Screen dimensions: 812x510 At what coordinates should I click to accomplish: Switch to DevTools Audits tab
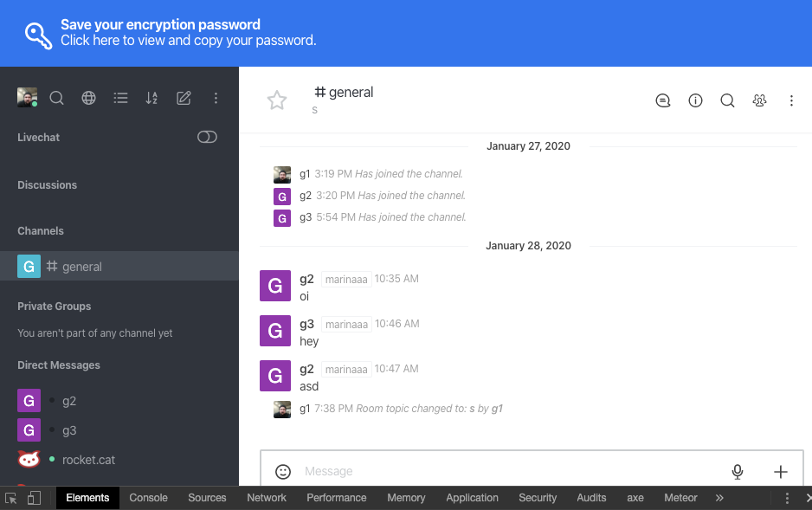(591, 498)
